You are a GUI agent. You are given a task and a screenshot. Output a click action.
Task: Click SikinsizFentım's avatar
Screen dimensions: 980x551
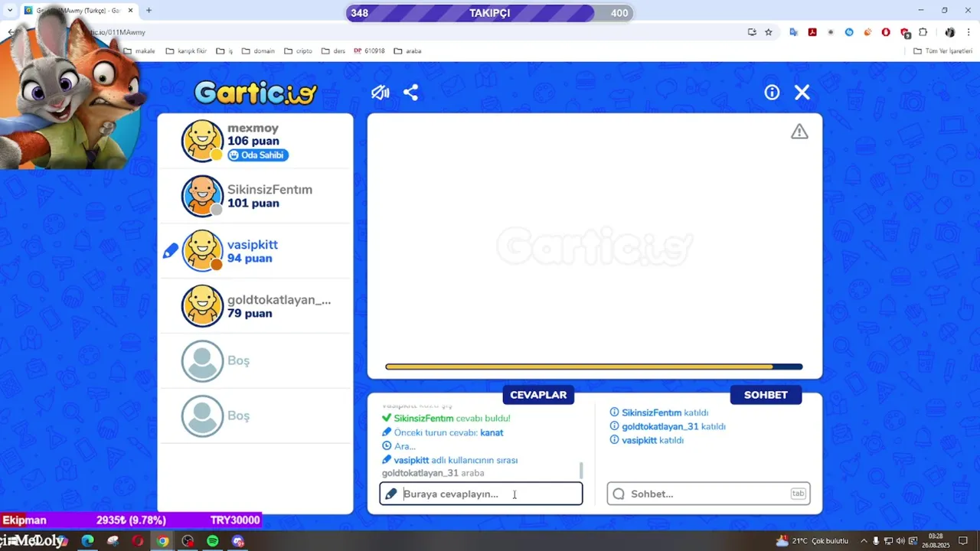(202, 196)
